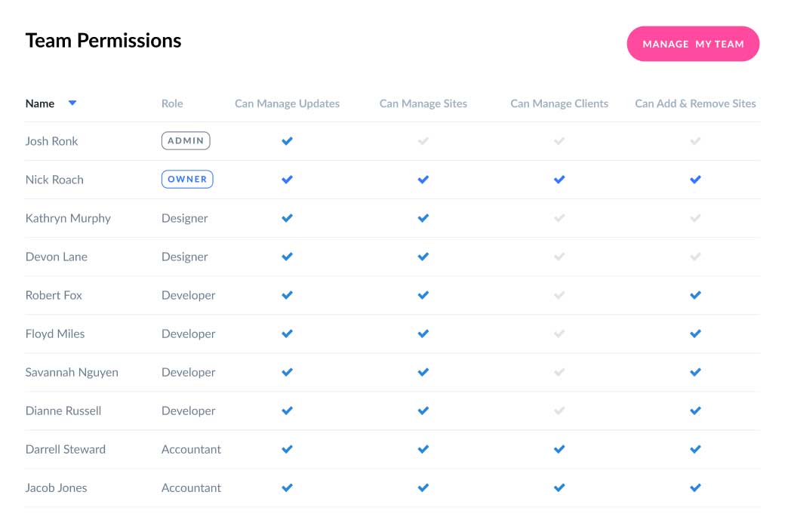Click Kathryn Murphy's Designer role label
The height and width of the screenshot is (532, 785).
pyautogui.click(x=184, y=217)
